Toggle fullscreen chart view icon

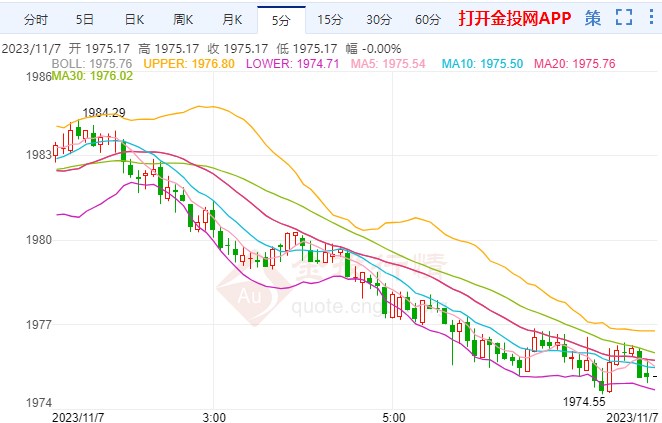[x=624, y=17]
